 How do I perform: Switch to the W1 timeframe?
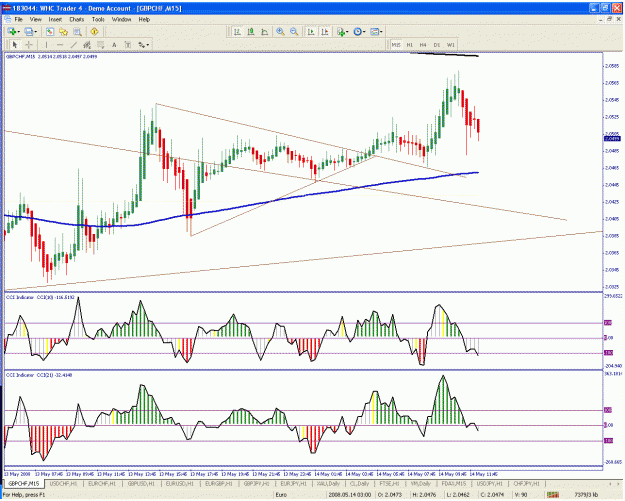pyautogui.click(x=450, y=45)
